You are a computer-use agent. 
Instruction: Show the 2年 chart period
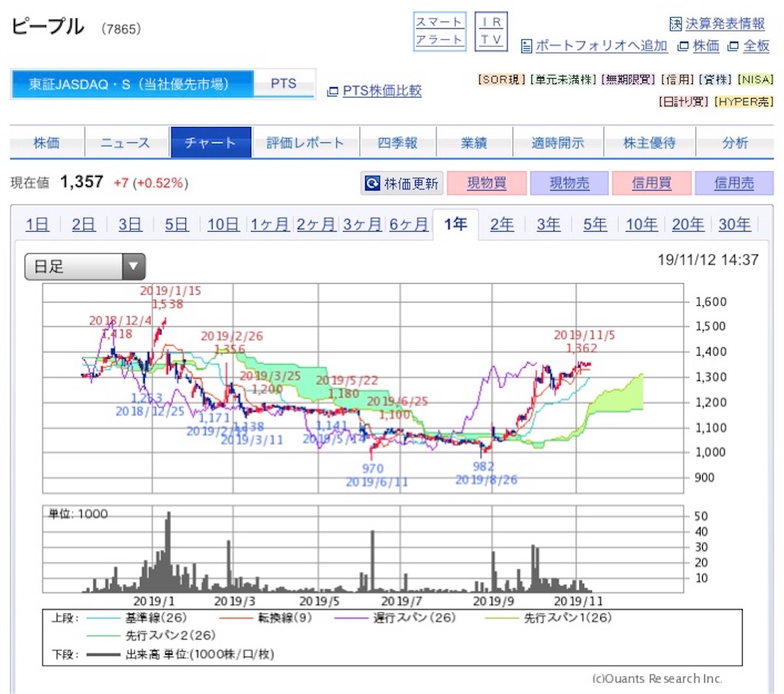pos(502,224)
